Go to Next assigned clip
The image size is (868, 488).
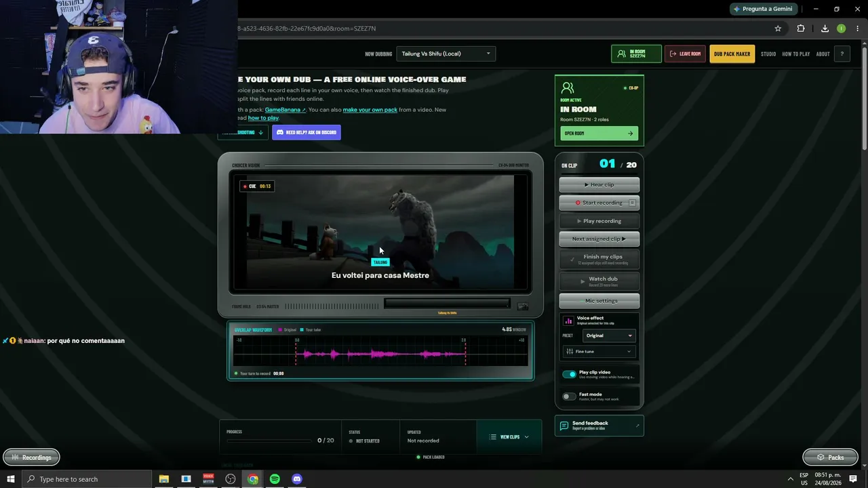coord(599,239)
